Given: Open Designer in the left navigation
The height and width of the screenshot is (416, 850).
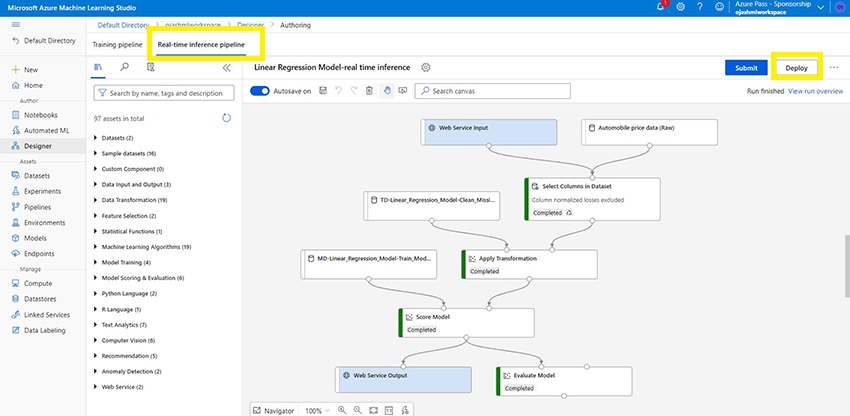Looking at the screenshot, I should 39,145.
